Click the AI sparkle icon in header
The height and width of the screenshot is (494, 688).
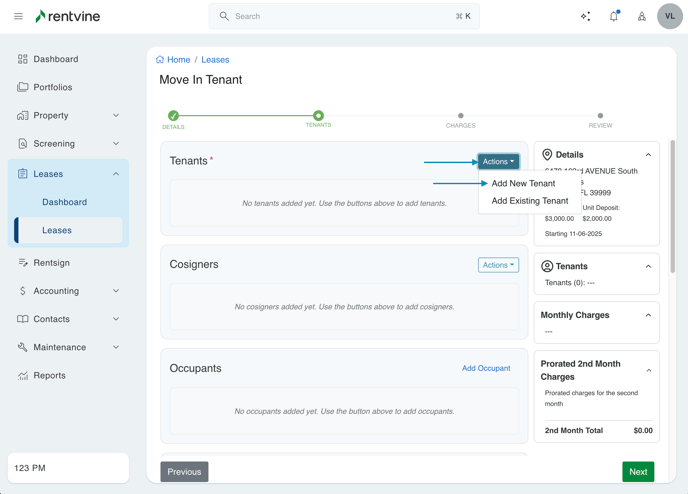(x=586, y=16)
